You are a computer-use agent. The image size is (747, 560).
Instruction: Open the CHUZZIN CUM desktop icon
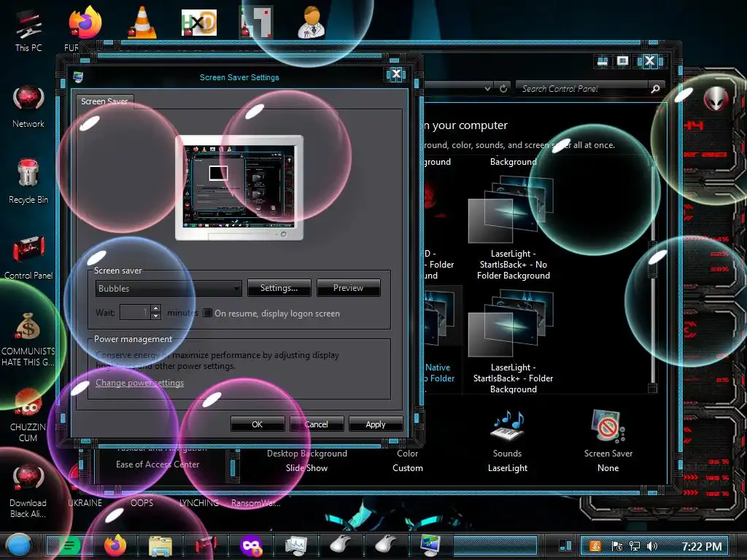pyautogui.click(x=28, y=415)
